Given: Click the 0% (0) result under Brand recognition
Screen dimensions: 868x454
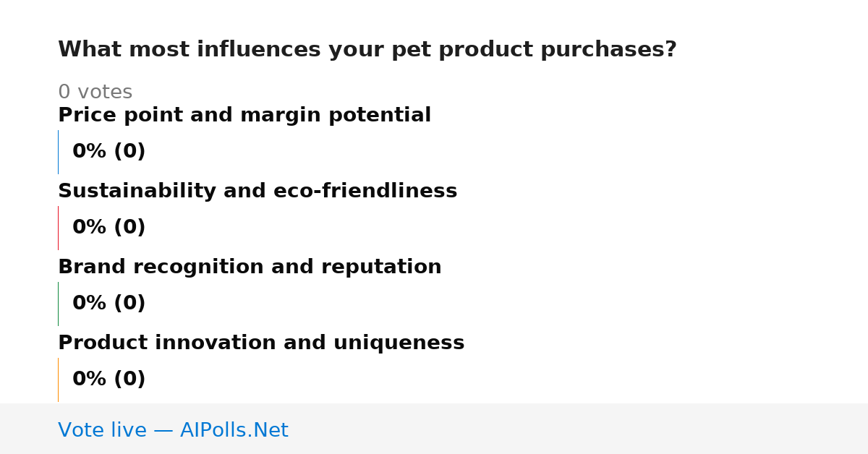Looking at the screenshot, I should 109,304.
